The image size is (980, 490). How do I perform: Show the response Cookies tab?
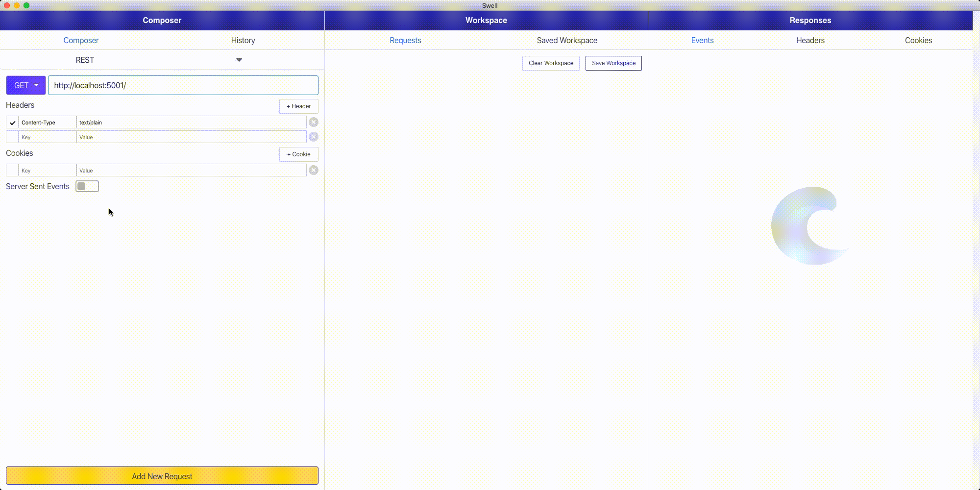(x=918, y=40)
